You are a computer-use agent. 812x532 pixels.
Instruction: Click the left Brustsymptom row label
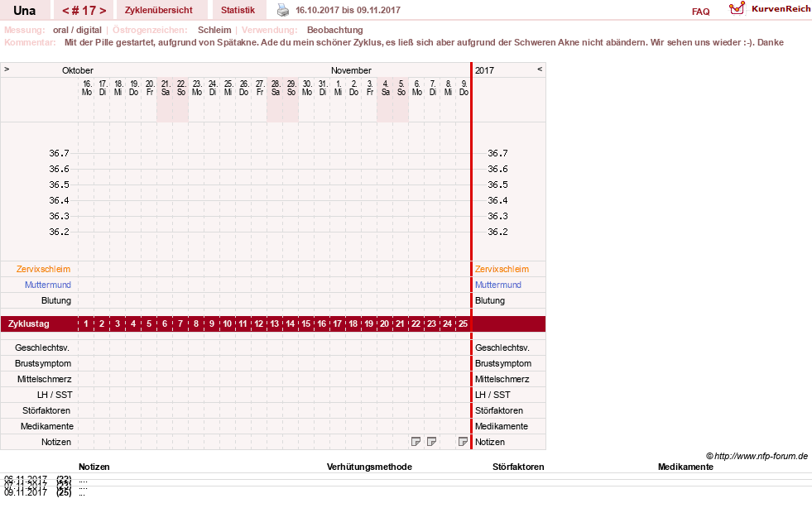43,363
